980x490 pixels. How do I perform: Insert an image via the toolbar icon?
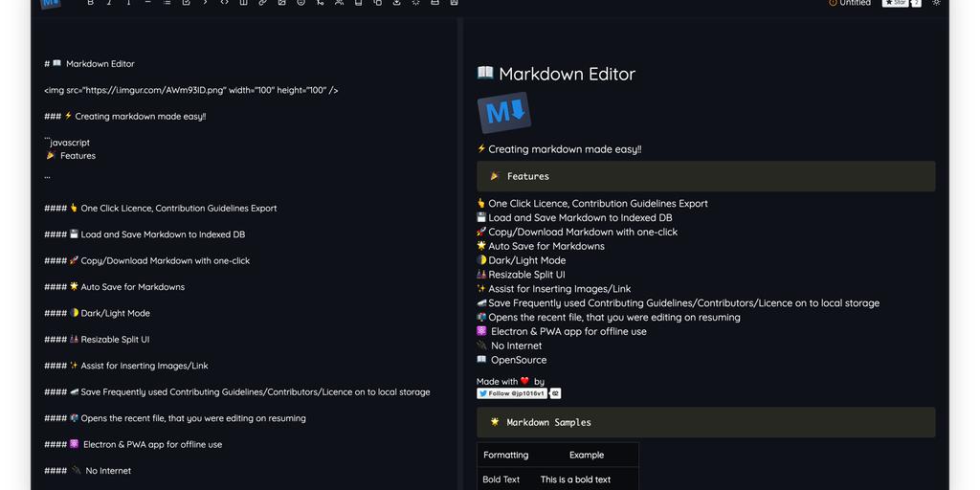(x=282, y=3)
